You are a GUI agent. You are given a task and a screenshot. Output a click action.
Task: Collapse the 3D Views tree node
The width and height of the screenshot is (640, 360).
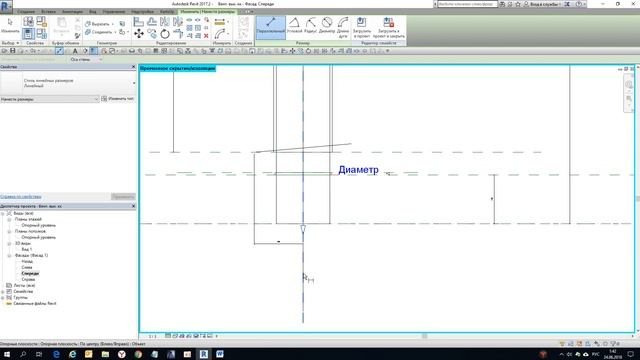click(9, 243)
